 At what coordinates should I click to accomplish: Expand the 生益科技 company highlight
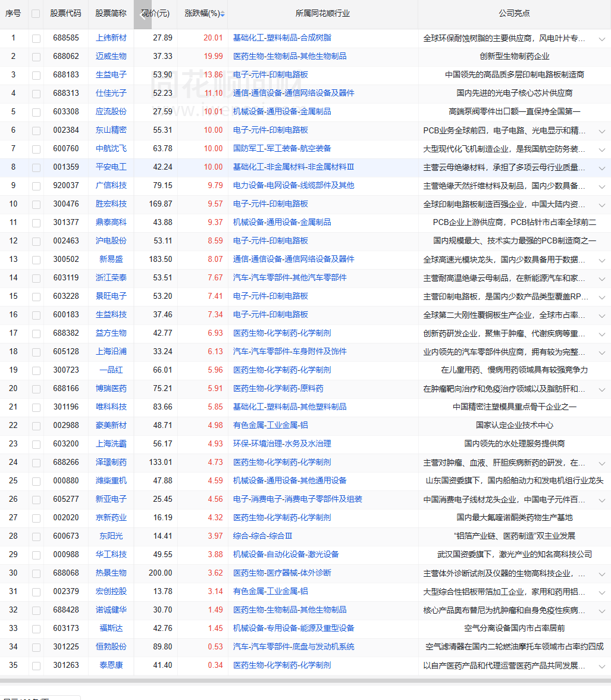coord(602,315)
